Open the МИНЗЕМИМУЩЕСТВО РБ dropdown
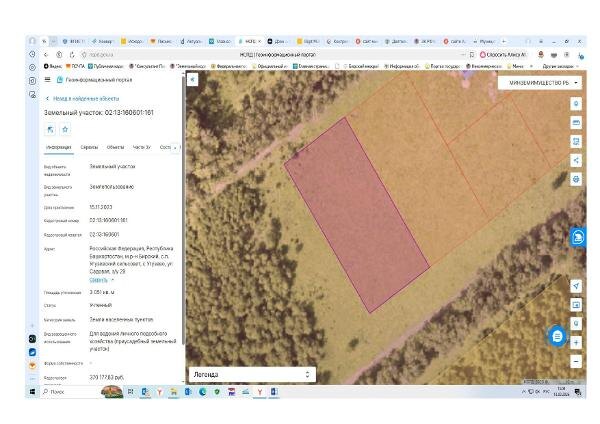This screenshot has width=600, height=424. (x=540, y=83)
